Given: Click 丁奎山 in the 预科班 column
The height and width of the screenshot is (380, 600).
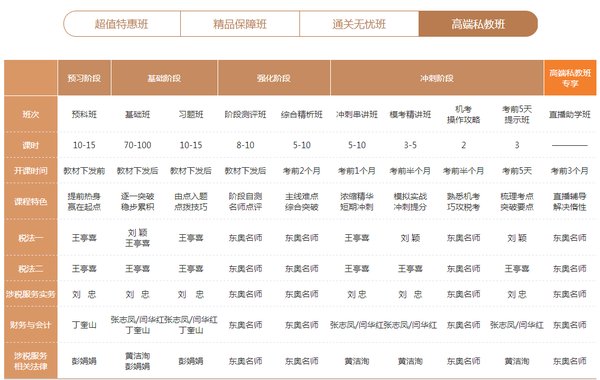Looking at the screenshot, I should pos(84,325).
